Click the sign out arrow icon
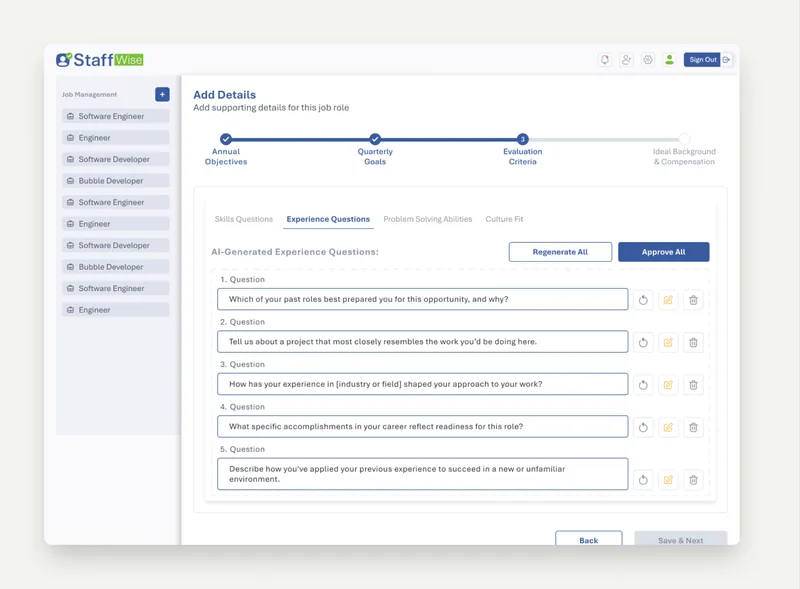This screenshot has width=800, height=589. pyautogui.click(x=727, y=60)
